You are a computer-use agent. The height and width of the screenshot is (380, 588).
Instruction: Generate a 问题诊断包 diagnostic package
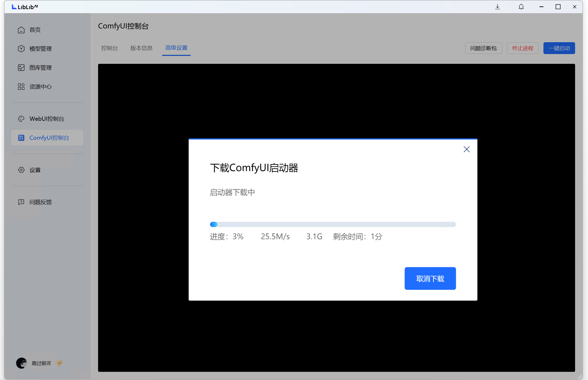click(x=483, y=48)
